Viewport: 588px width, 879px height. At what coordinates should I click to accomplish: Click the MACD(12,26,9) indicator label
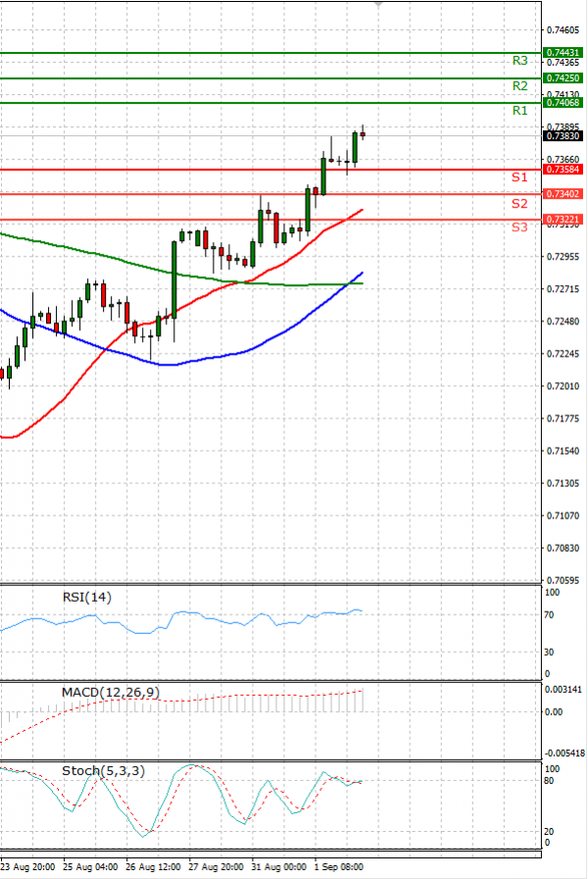tap(111, 693)
